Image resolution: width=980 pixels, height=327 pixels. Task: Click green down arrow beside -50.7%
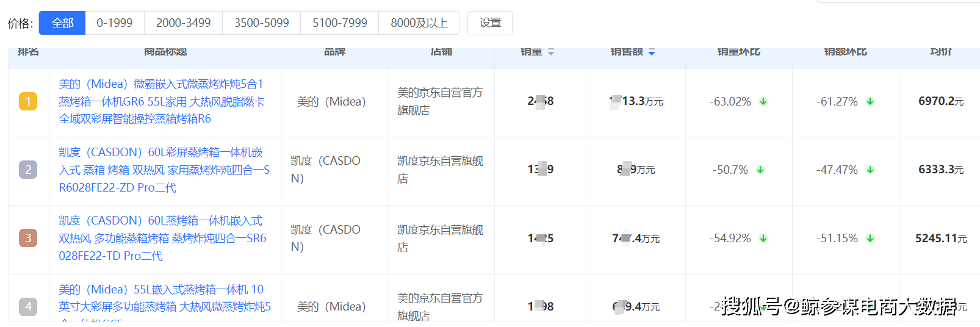coord(760,170)
